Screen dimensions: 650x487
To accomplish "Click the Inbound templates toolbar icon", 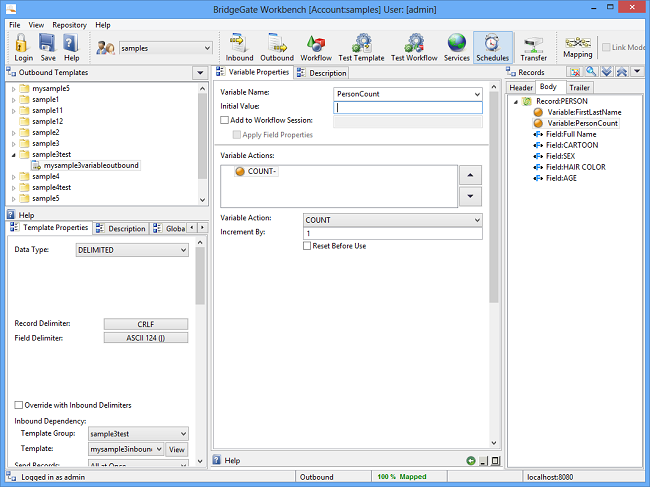I will [x=239, y=43].
